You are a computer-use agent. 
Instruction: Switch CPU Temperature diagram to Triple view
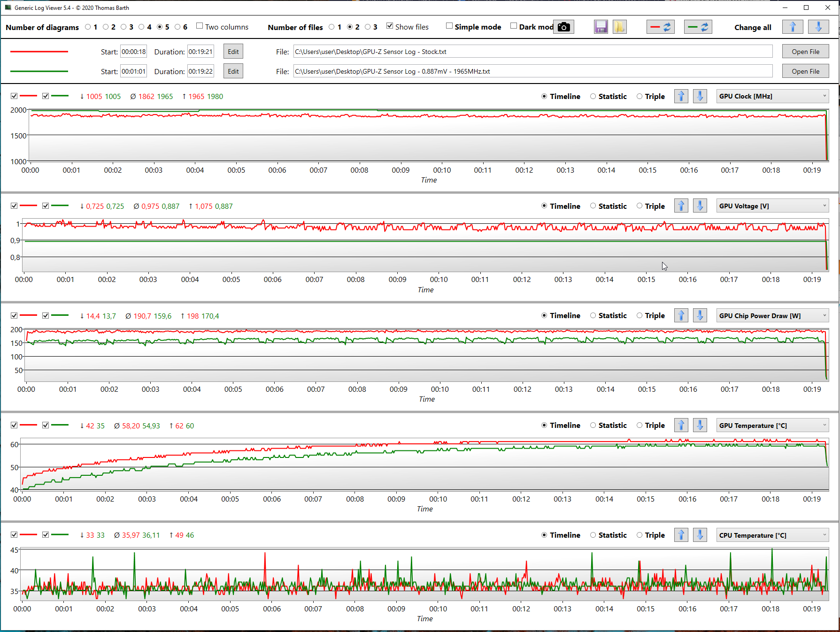640,535
